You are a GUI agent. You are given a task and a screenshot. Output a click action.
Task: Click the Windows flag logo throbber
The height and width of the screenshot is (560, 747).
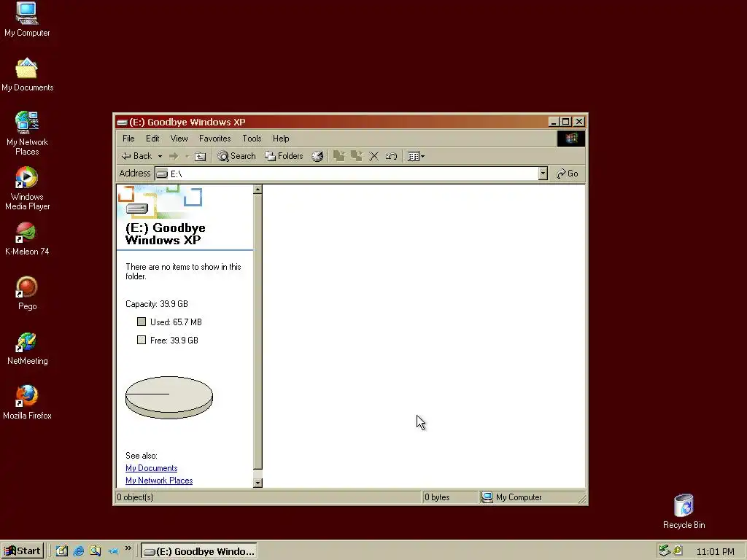tap(571, 139)
